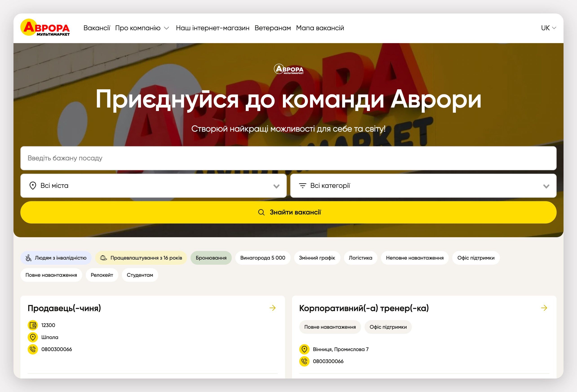Filter by Працевлаштування з 16 років tag
Screen dimensions: 577x392
[x=141, y=258]
